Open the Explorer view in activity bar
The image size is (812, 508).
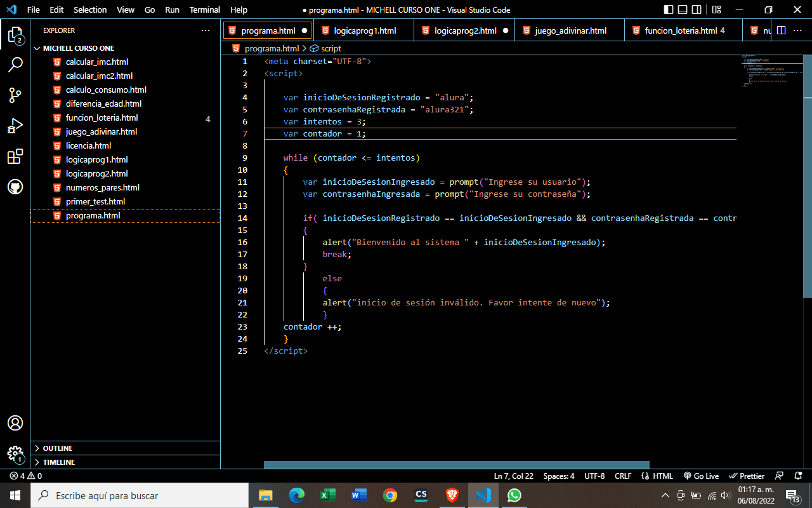[x=15, y=34]
